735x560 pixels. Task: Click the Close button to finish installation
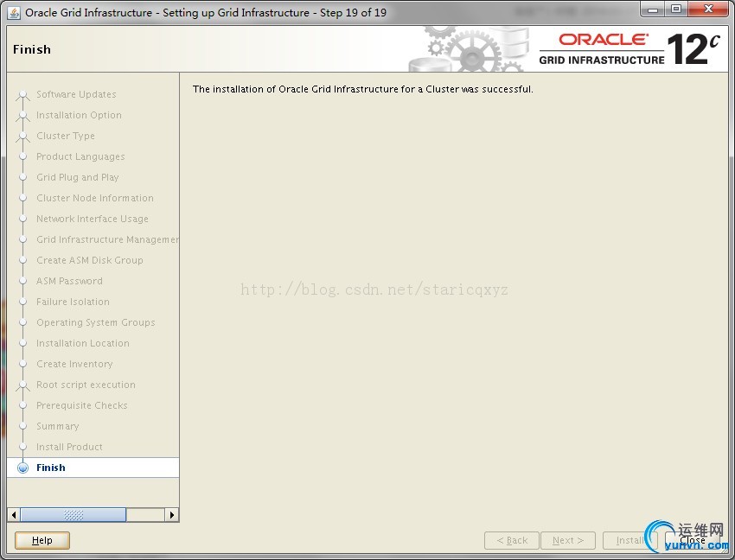click(692, 540)
